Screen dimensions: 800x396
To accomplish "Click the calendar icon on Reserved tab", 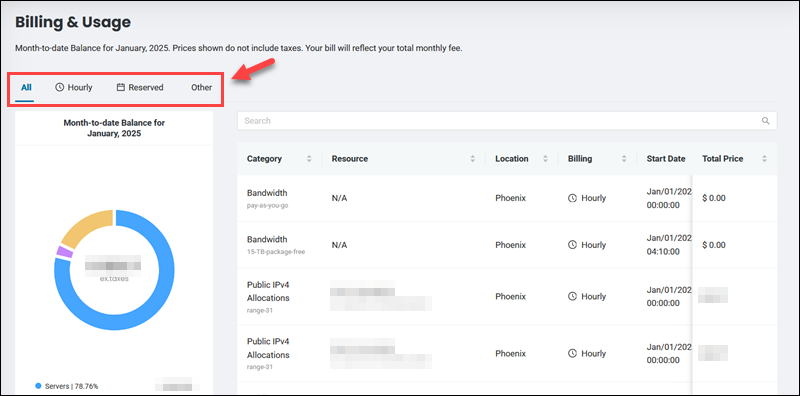I will point(121,87).
